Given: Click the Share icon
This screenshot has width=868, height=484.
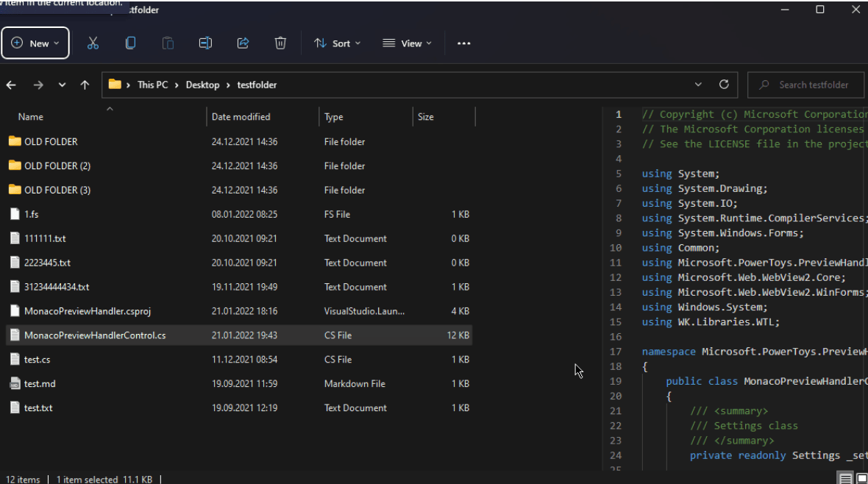Looking at the screenshot, I should click(243, 43).
